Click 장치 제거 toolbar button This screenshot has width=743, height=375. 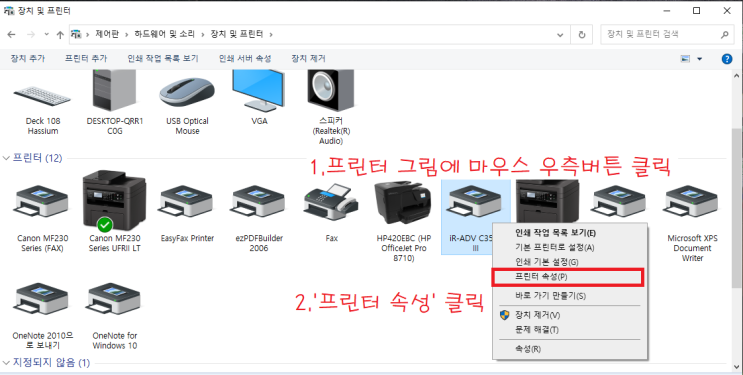pyautogui.click(x=308, y=59)
